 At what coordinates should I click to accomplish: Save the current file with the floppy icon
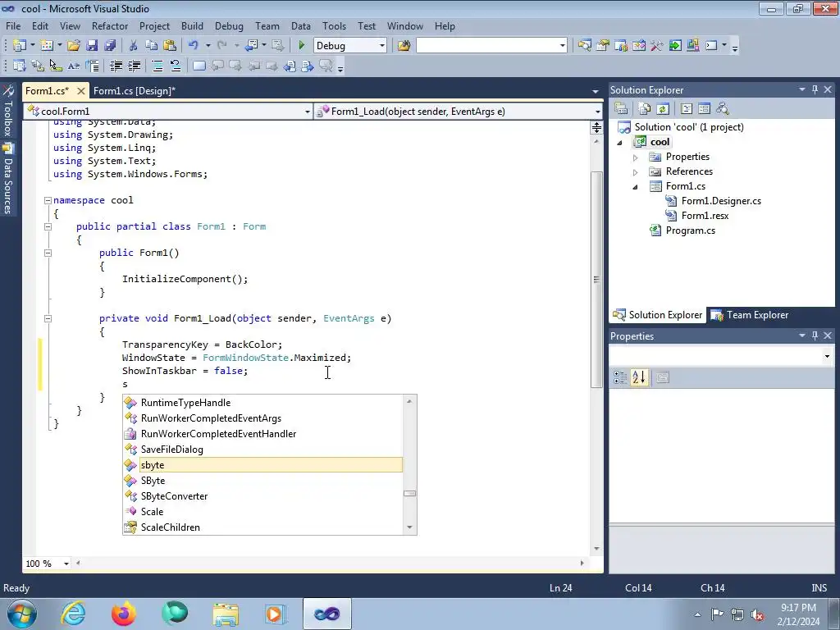[x=92, y=46]
